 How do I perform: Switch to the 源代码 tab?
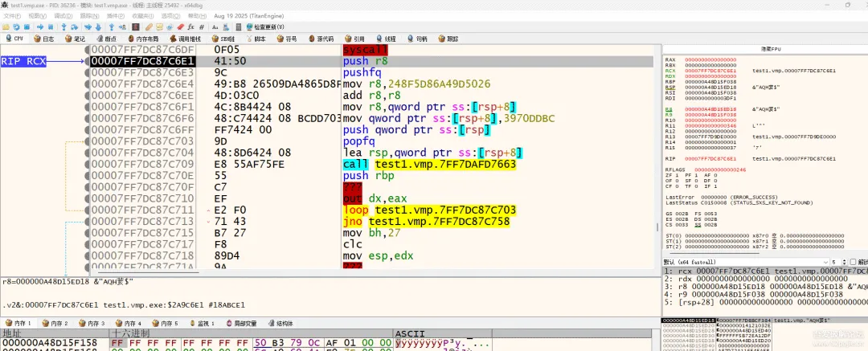tap(321, 39)
